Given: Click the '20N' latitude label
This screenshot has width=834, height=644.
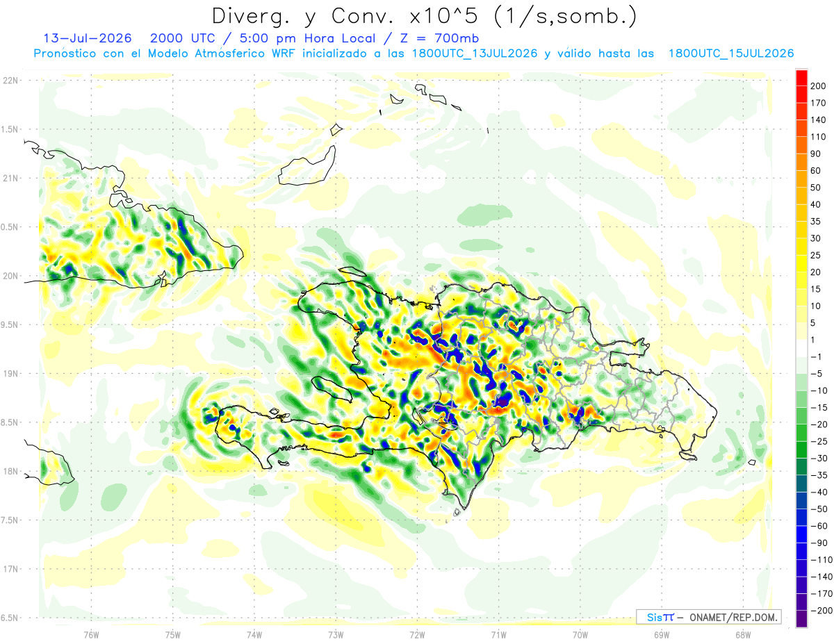Looking at the screenshot, I should [x=11, y=276].
